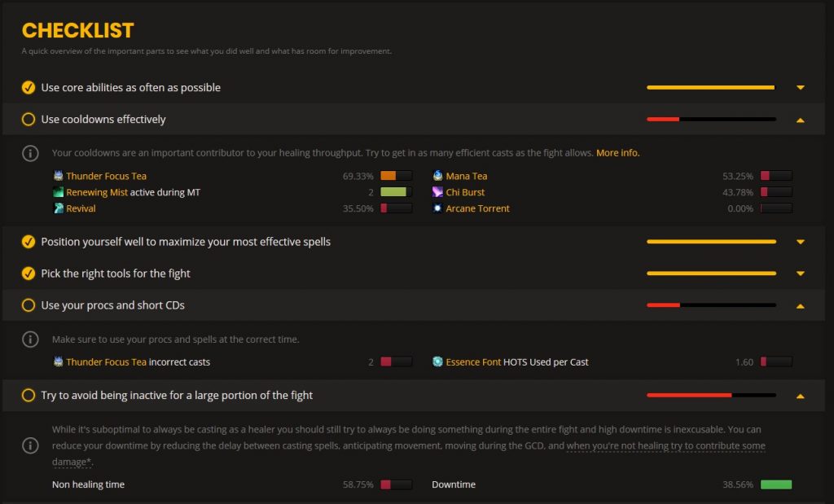Click the Arcane Torrent spell icon
The width and height of the screenshot is (834, 504).
pos(437,208)
